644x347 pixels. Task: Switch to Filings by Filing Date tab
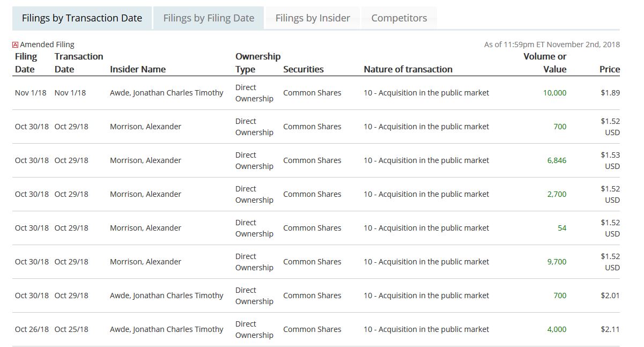[x=209, y=18]
